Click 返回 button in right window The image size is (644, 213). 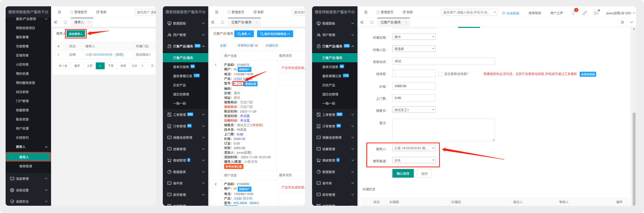click(424, 173)
